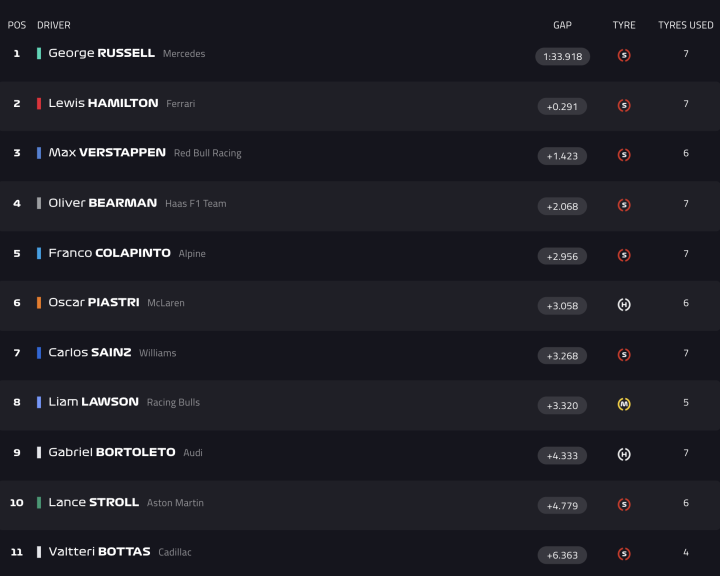
Task: Click Lewis Hamilton's soft tyre icon
Action: [x=624, y=105]
